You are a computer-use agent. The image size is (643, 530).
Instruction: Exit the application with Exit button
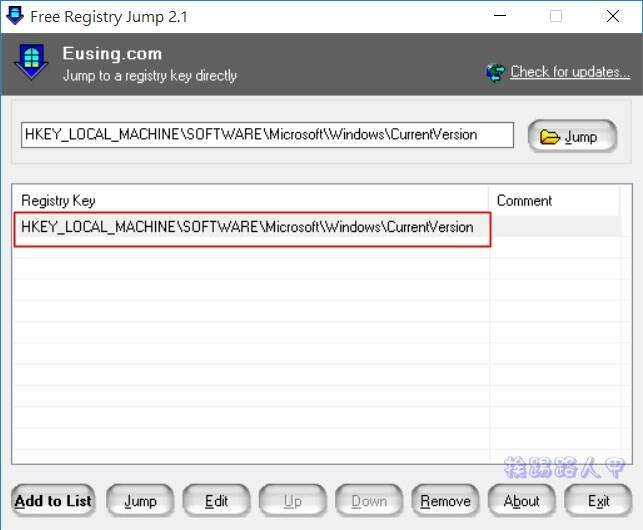(598, 501)
